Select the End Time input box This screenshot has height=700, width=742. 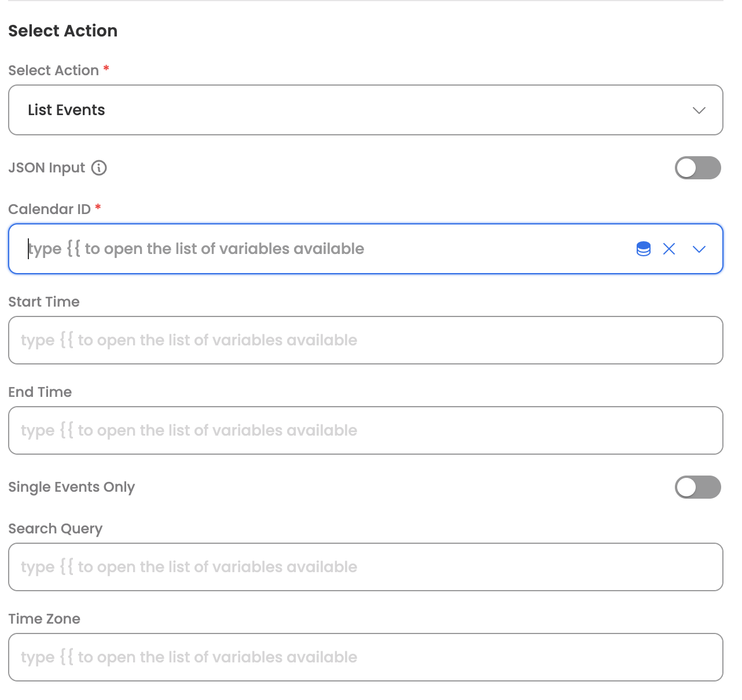click(366, 430)
